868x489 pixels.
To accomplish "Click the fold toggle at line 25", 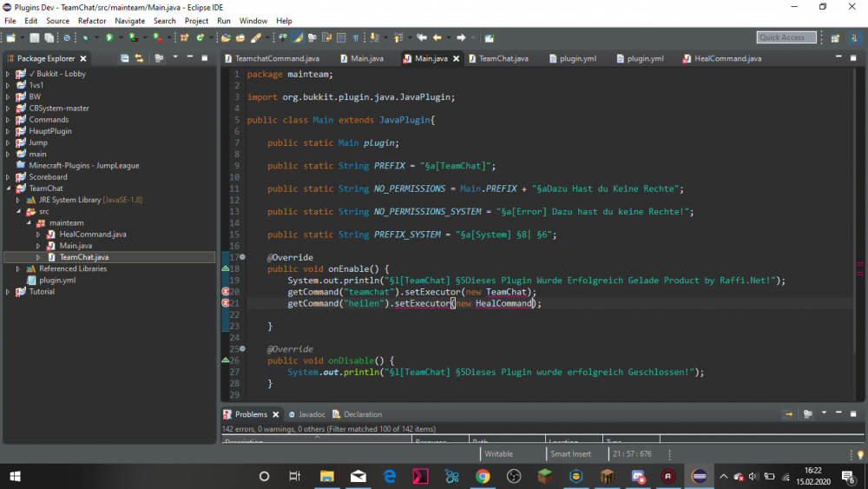I will click(x=242, y=349).
